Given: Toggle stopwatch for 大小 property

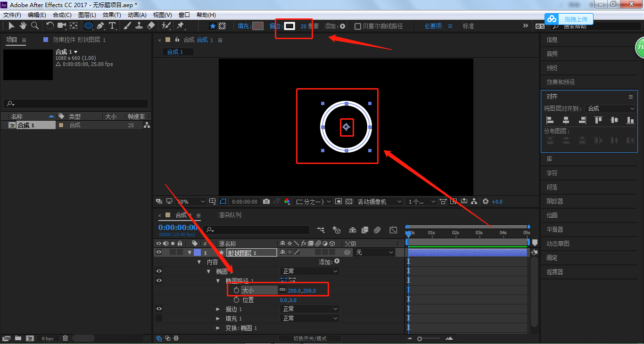Looking at the screenshot, I should [x=237, y=290].
